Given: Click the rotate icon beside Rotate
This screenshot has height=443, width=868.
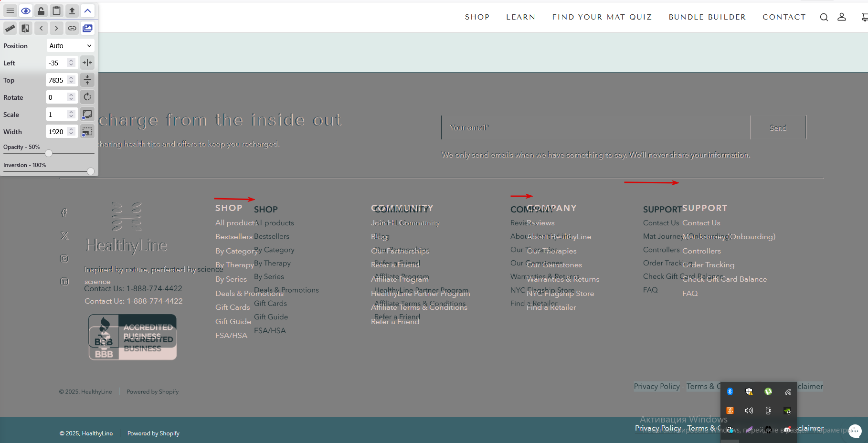Looking at the screenshot, I should tap(87, 97).
